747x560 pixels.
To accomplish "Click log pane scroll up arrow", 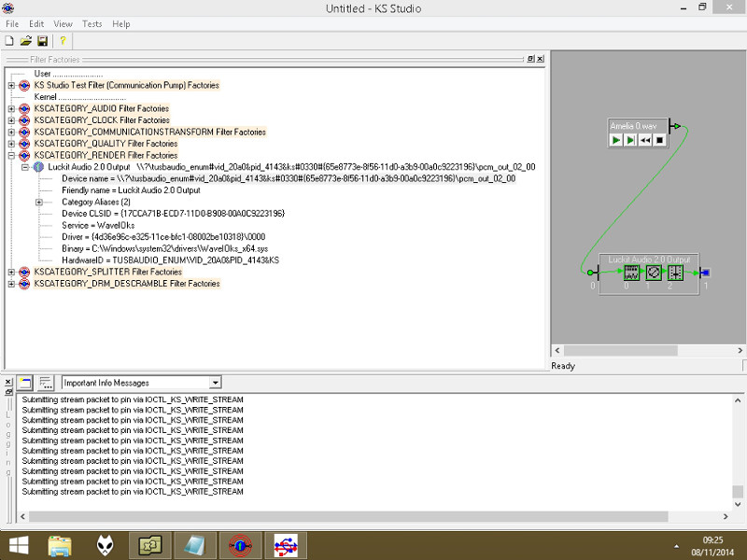I will coord(738,400).
